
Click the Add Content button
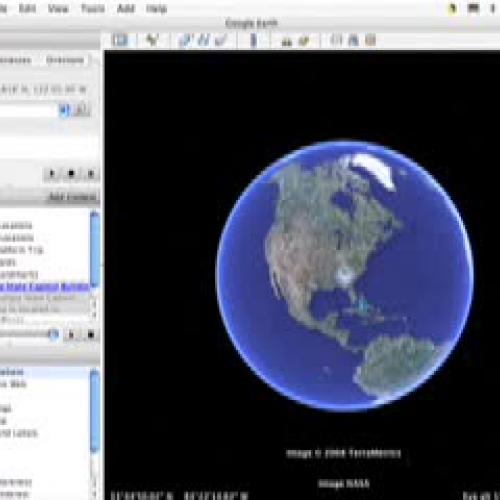tap(73, 197)
